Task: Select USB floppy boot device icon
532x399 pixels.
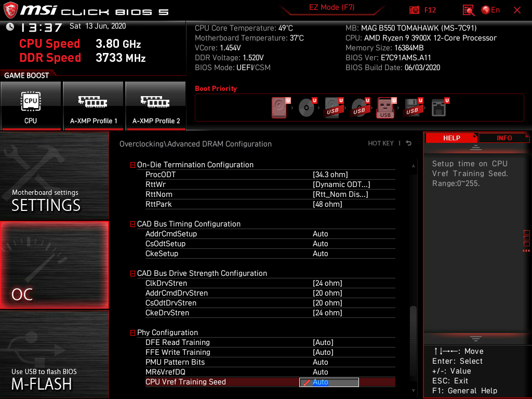Action: tap(413, 108)
